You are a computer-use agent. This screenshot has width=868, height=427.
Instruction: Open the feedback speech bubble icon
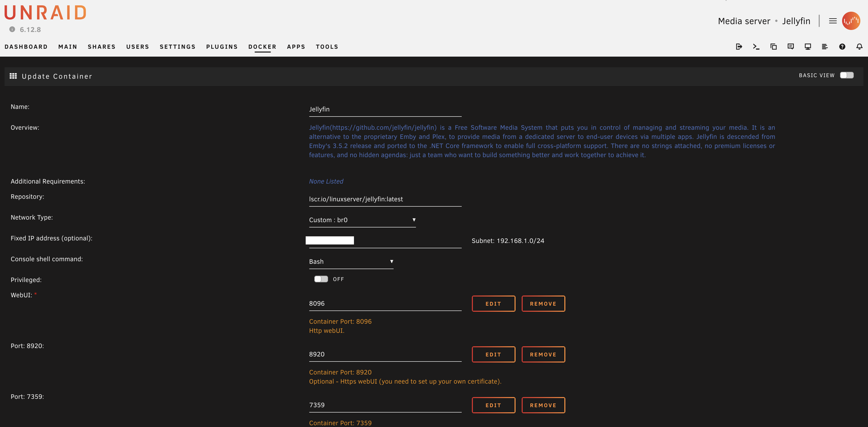(x=790, y=46)
